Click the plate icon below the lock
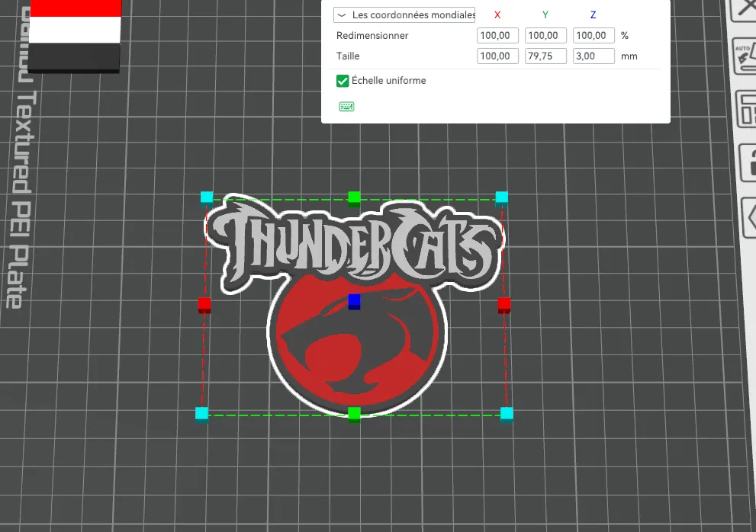This screenshot has width=756, height=532. pyautogui.click(x=750, y=217)
